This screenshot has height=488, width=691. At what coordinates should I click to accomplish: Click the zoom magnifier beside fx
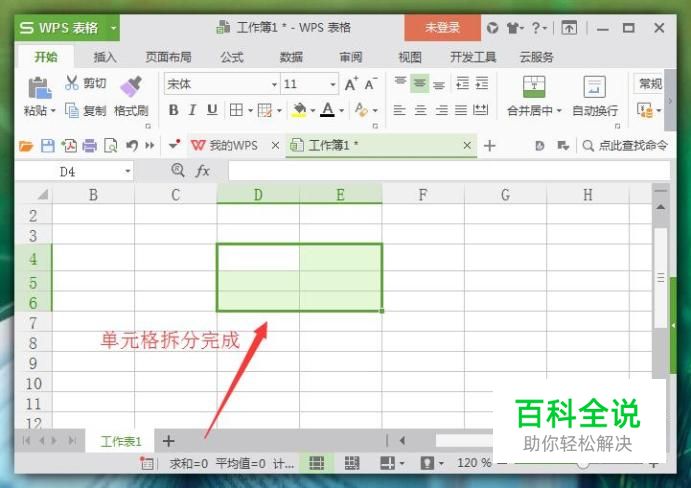pyautogui.click(x=178, y=170)
